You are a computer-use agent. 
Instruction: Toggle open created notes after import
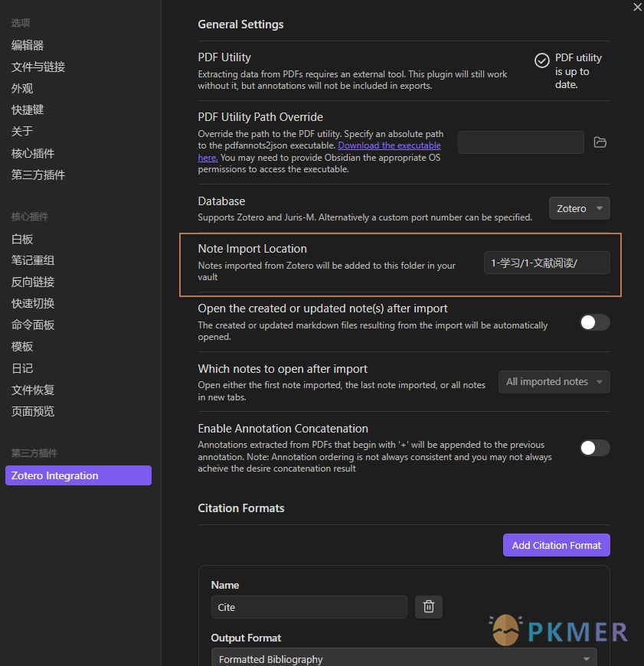(595, 322)
